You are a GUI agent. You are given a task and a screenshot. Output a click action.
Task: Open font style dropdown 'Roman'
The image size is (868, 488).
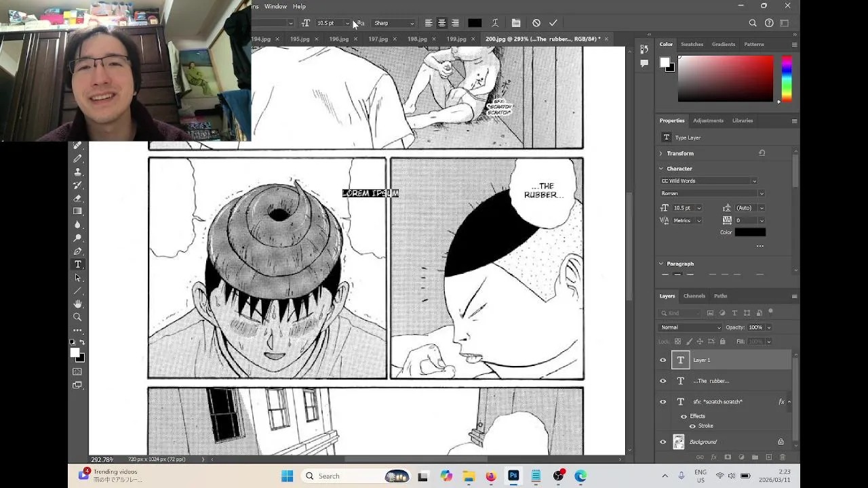click(x=713, y=194)
